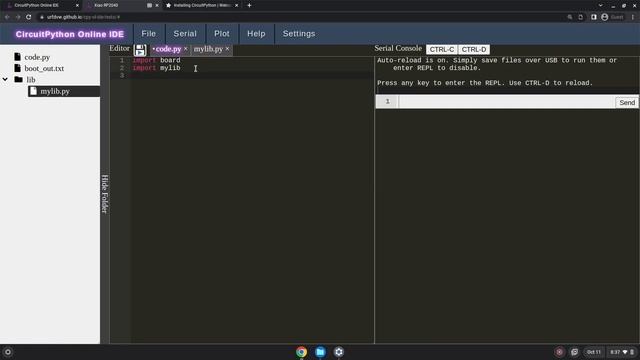Send CTRL-C to the serial console
This screenshot has height=360, width=640.
(442, 49)
